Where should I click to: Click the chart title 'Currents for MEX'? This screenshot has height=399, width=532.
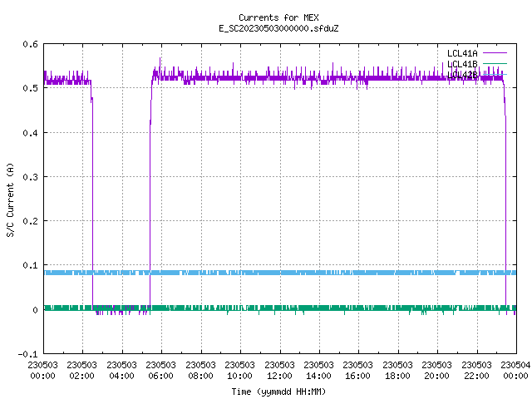point(278,17)
